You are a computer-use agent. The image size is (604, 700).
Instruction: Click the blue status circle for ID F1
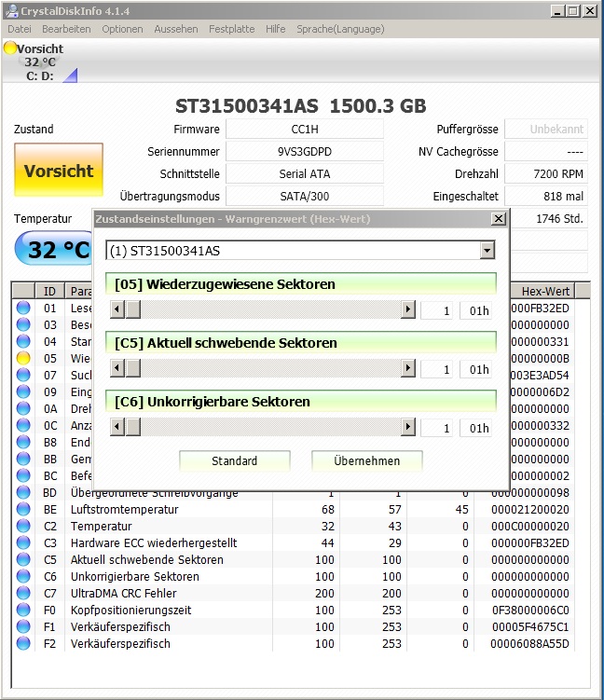[23, 626]
